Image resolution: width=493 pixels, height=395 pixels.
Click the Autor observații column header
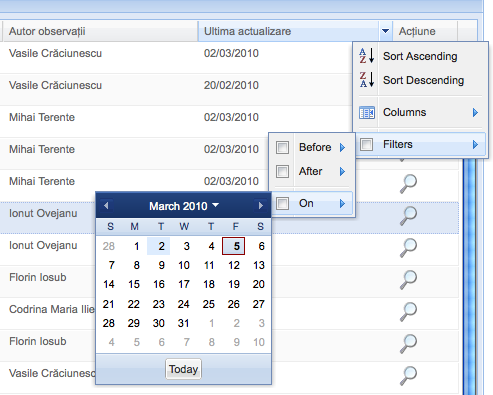click(x=100, y=31)
